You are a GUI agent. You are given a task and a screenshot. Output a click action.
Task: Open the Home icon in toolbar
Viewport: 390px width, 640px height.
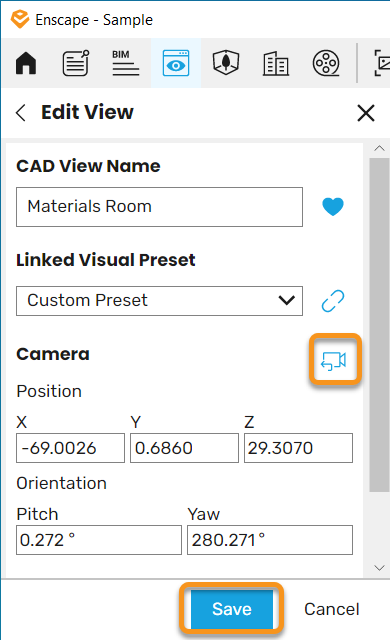pos(26,63)
